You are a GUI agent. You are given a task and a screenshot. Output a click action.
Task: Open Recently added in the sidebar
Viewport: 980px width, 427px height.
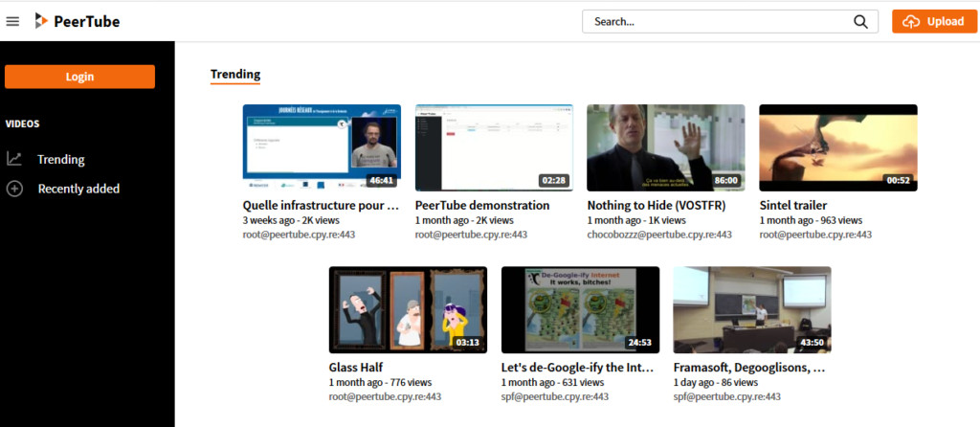point(78,189)
